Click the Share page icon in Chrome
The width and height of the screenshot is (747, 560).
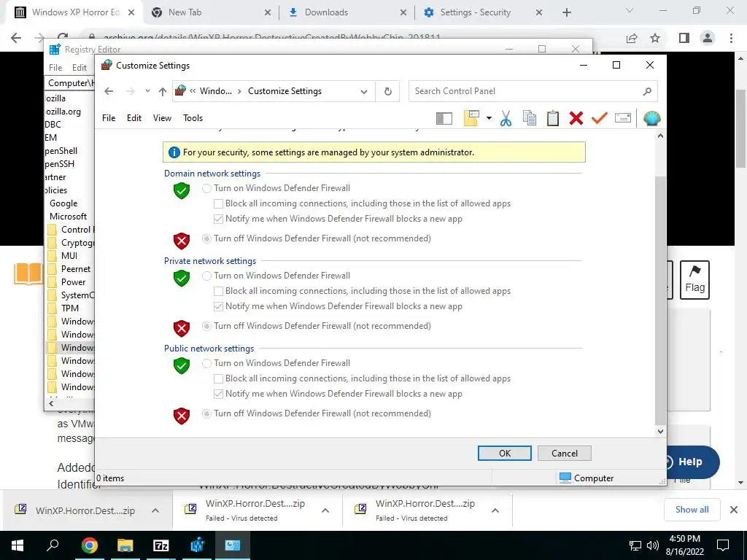(632, 38)
